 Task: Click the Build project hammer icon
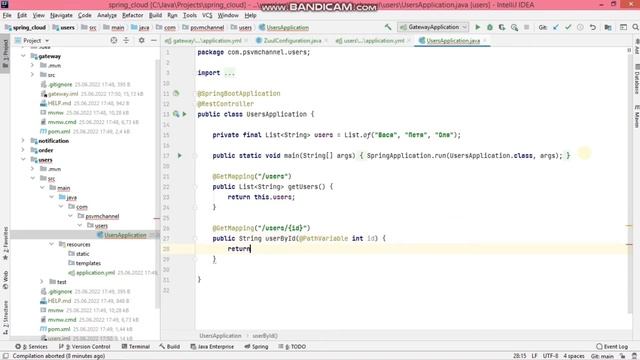pos(388,27)
